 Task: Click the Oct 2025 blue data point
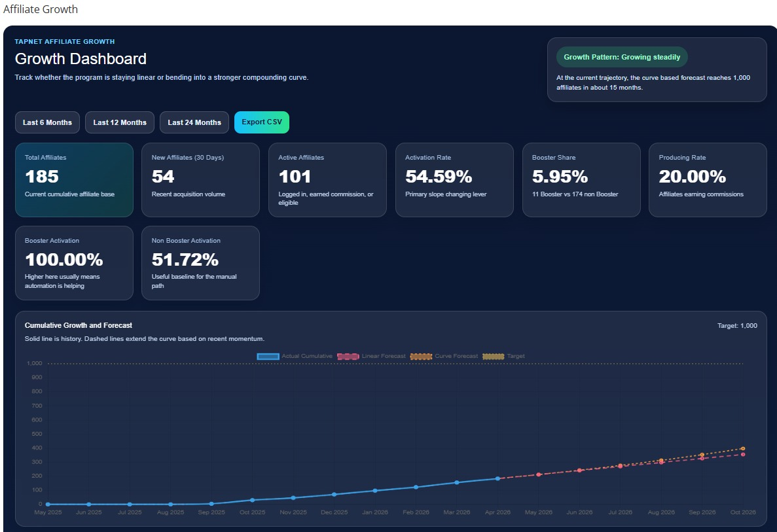pyautogui.click(x=252, y=500)
